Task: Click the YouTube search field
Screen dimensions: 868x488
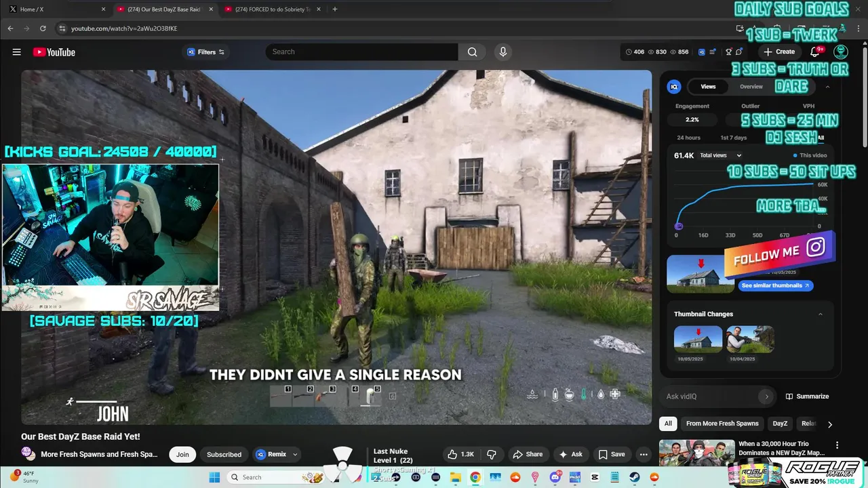Action: [361, 52]
